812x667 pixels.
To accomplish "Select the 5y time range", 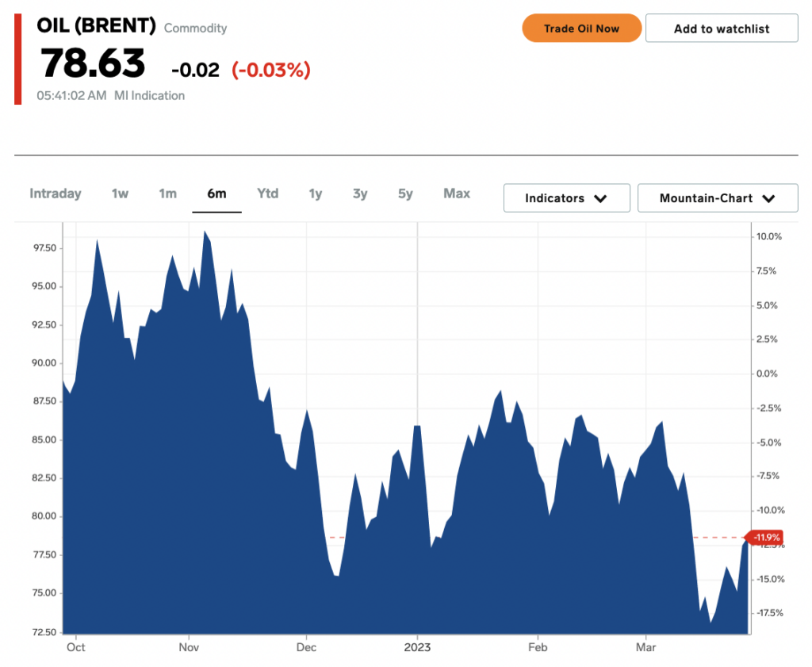I will (x=405, y=194).
